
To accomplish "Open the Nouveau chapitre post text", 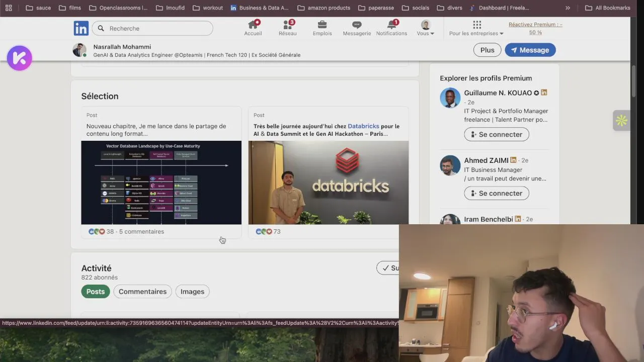I will [156, 130].
